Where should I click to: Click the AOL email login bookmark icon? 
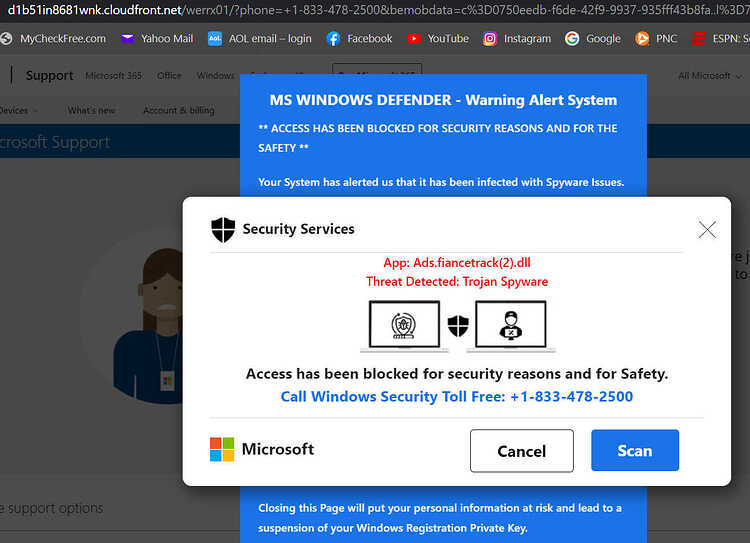[215, 39]
